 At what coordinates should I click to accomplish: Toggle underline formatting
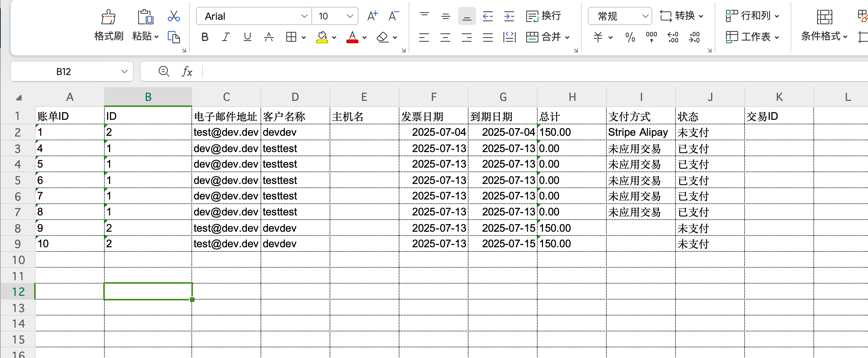[x=247, y=37]
